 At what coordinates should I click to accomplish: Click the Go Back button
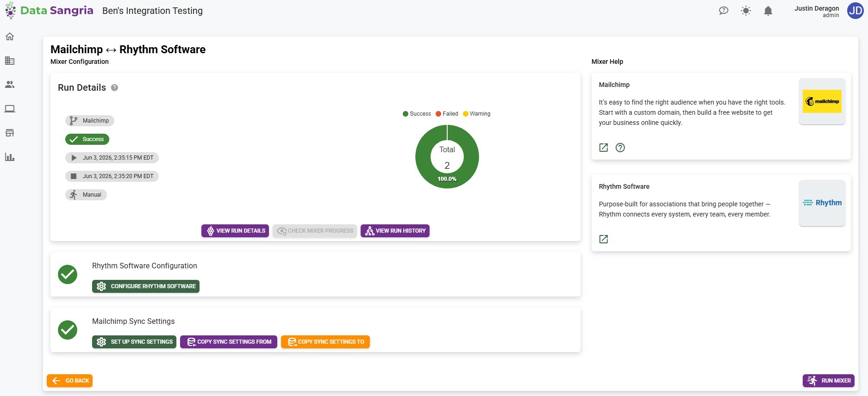pos(70,381)
